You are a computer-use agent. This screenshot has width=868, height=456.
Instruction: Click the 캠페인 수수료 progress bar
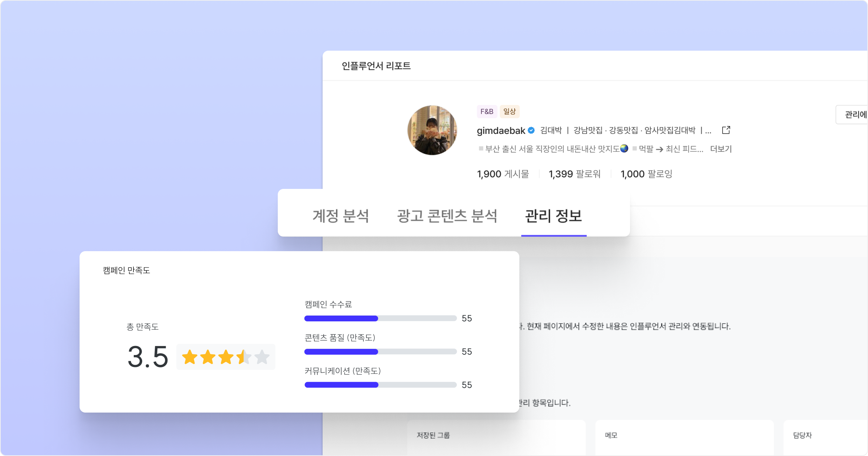pyautogui.click(x=380, y=318)
